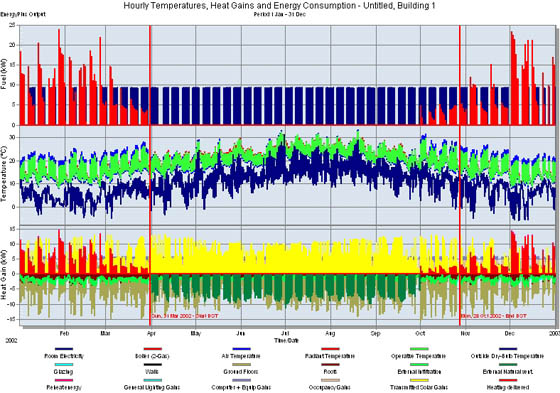Click the cyan Glazing legend swatch
Screen dimensions: 560x393
pyautogui.click(x=64, y=364)
